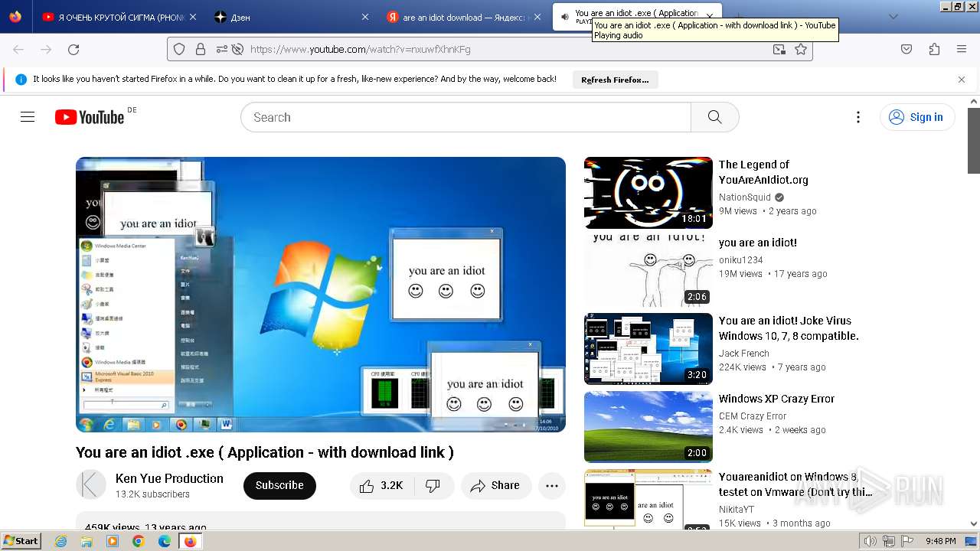The height and width of the screenshot is (551, 980).
Task: Launch Internet Explorer from taskbar
Action: (61, 541)
